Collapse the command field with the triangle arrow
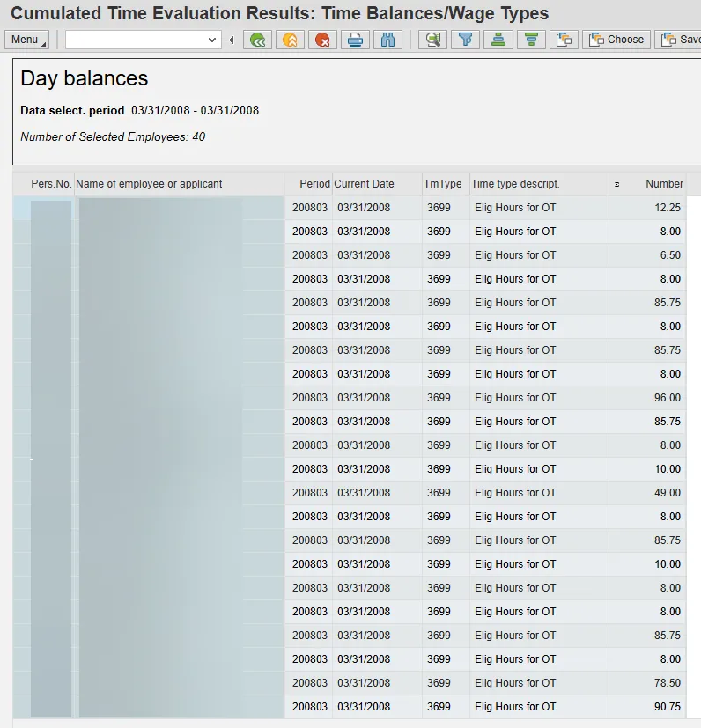The width and height of the screenshot is (701, 728). pyautogui.click(x=232, y=40)
